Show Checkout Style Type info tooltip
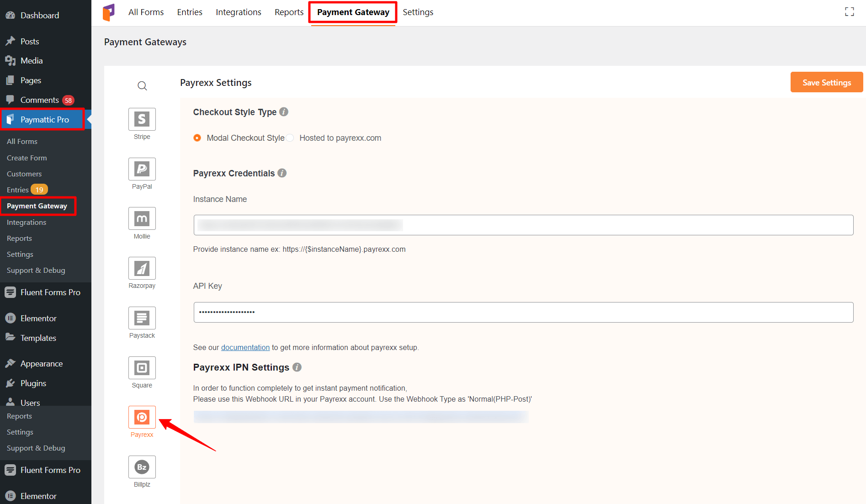The height and width of the screenshot is (504, 866). 284,112
